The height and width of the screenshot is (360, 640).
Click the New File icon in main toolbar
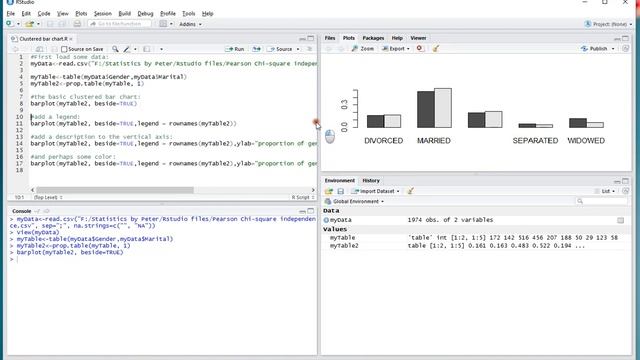click(x=10, y=24)
